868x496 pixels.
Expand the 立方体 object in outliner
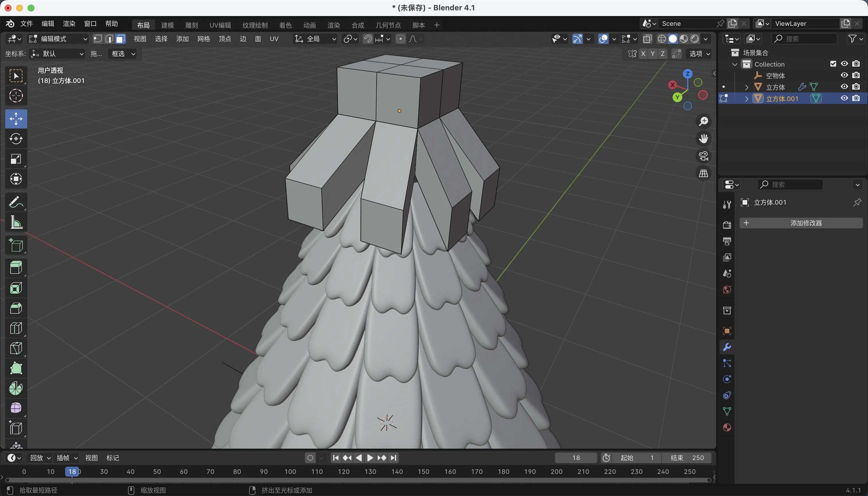click(x=747, y=87)
